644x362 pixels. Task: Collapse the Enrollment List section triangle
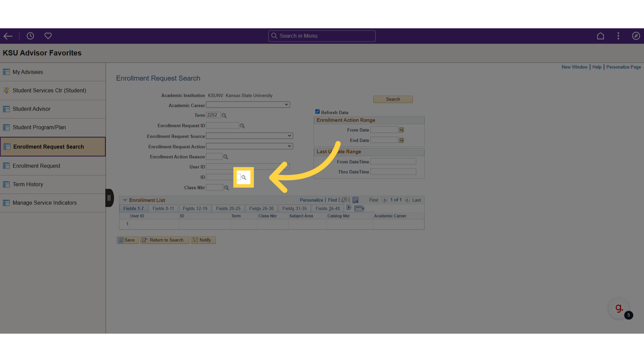[x=125, y=200]
